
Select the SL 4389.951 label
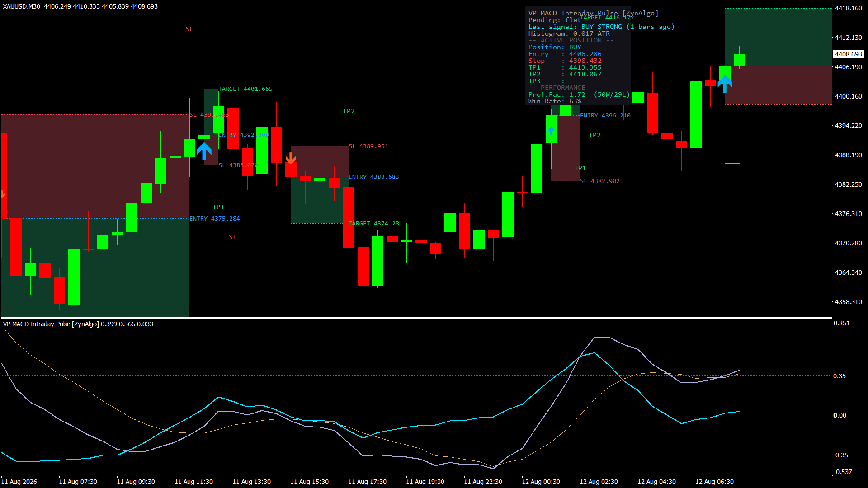(x=368, y=146)
